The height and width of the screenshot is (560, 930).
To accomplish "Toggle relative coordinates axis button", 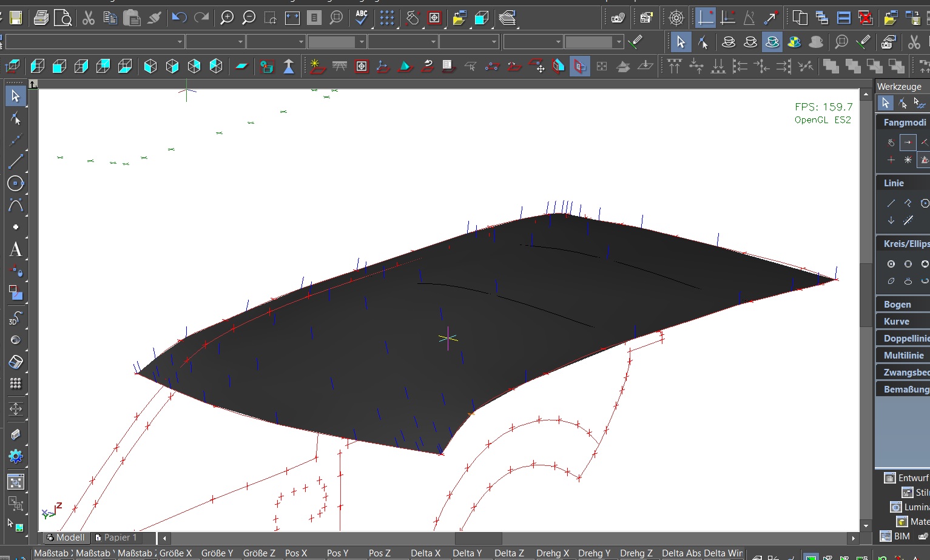I will (x=727, y=18).
